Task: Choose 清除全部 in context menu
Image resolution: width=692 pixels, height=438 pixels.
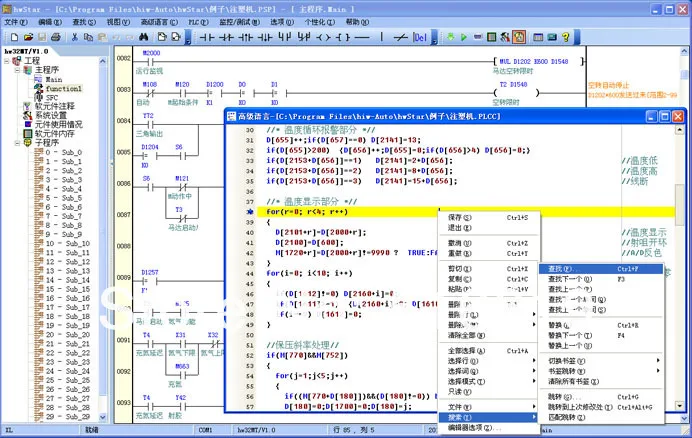Action: [x=489, y=336]
